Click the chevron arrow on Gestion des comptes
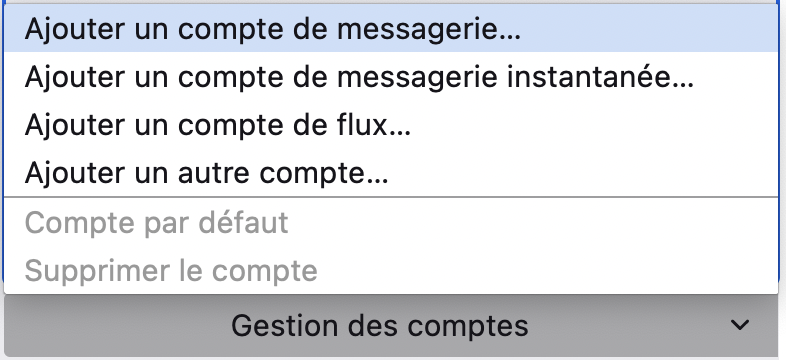This screenshot has height=360, width=786. (740, 325)
